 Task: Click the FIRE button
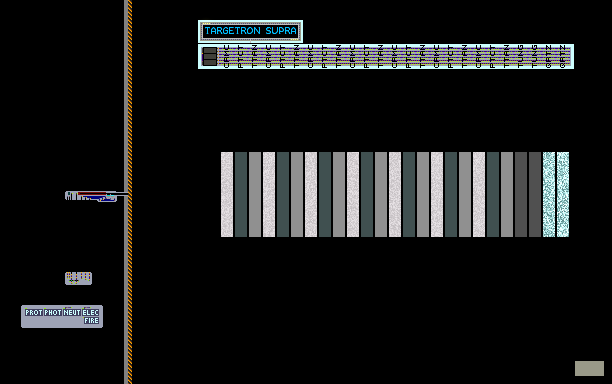click(91, 321)
